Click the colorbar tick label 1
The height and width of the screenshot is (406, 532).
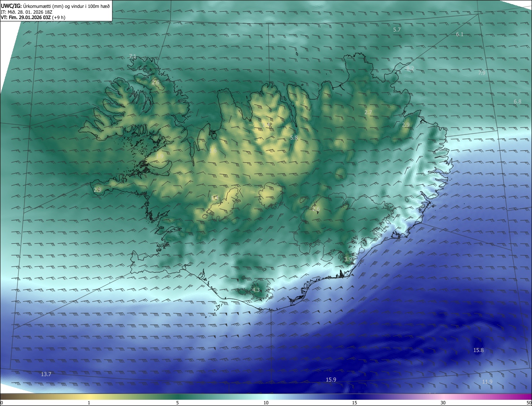(x=89, y=403)
